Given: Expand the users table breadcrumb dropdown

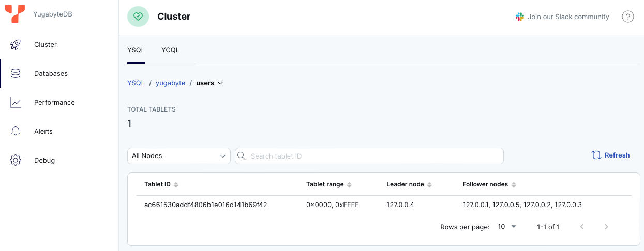Looking at the screenshot, I should tap(220, 83).
